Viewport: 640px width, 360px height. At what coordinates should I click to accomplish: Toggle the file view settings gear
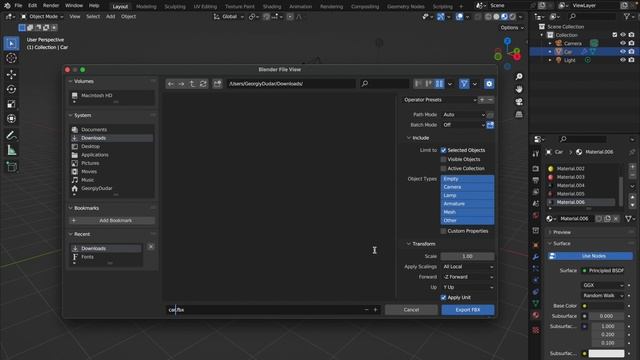pos(489,84)
